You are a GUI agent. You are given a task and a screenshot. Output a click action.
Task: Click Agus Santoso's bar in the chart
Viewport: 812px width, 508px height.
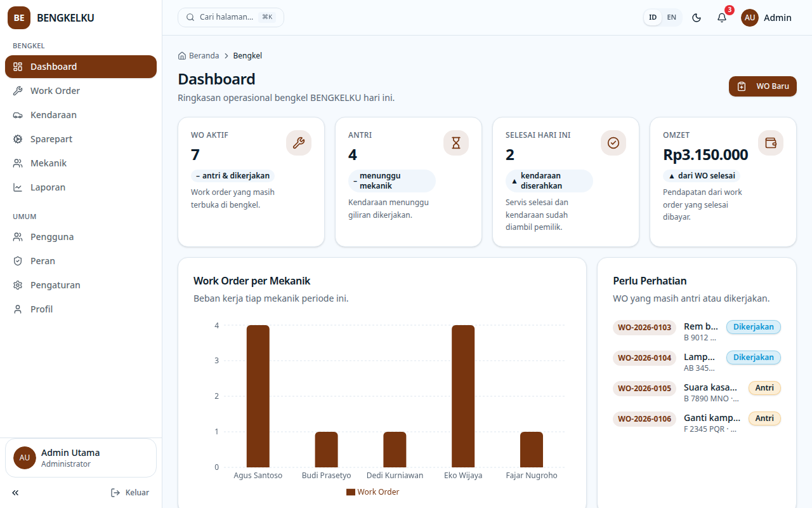point(258,396)
